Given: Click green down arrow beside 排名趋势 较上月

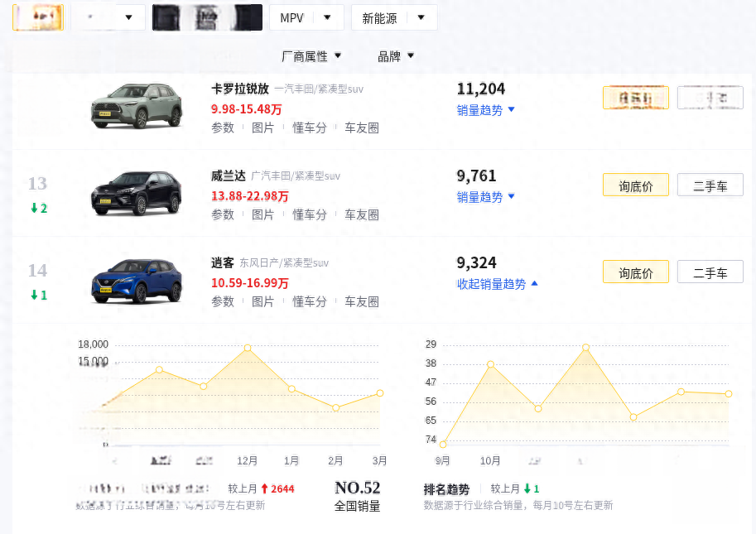Looking at the screenshot, I should [527, 488].
